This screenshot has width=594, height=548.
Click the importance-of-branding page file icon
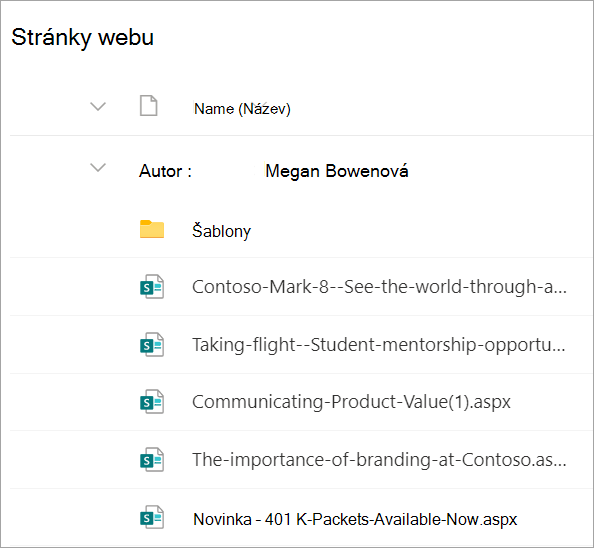click(x=152, y=460)
